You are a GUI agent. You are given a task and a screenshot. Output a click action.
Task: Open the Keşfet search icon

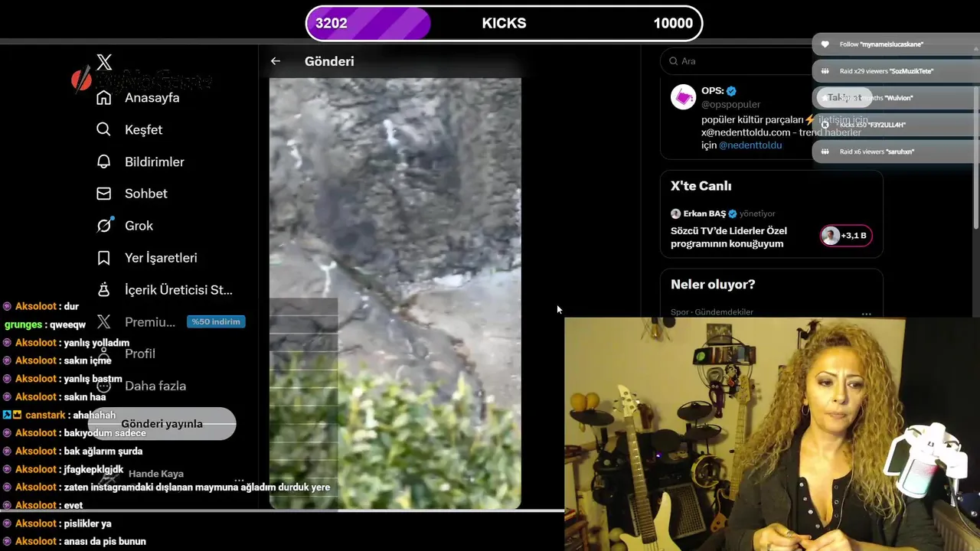coord(104,129)
